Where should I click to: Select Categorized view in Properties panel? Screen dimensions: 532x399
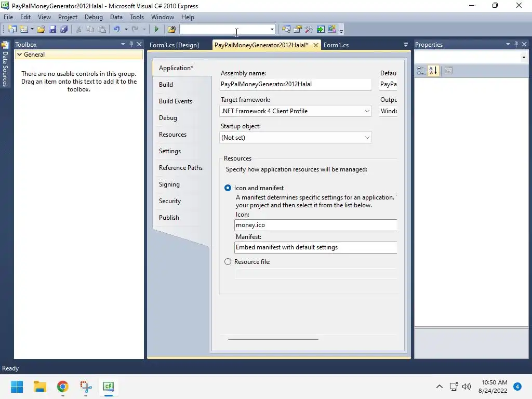(x=421, y=71)
